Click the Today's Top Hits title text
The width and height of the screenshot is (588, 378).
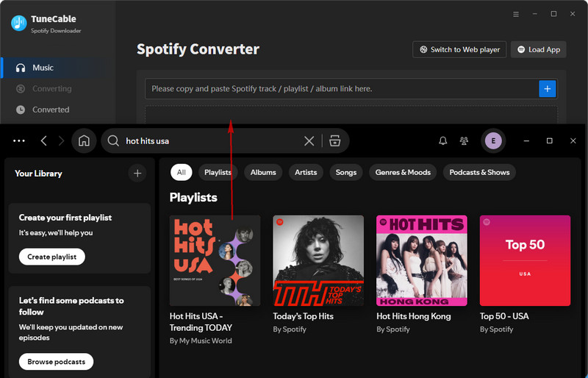tap(303, 316)
